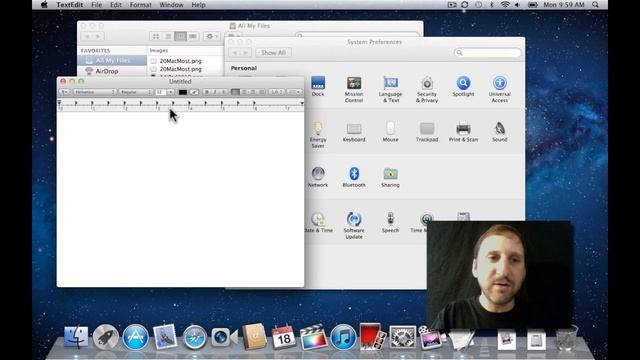Viewport: 640px width, 360px height.
Task: Open Print & Scan preferences
Action: click(x=463, y=132)
